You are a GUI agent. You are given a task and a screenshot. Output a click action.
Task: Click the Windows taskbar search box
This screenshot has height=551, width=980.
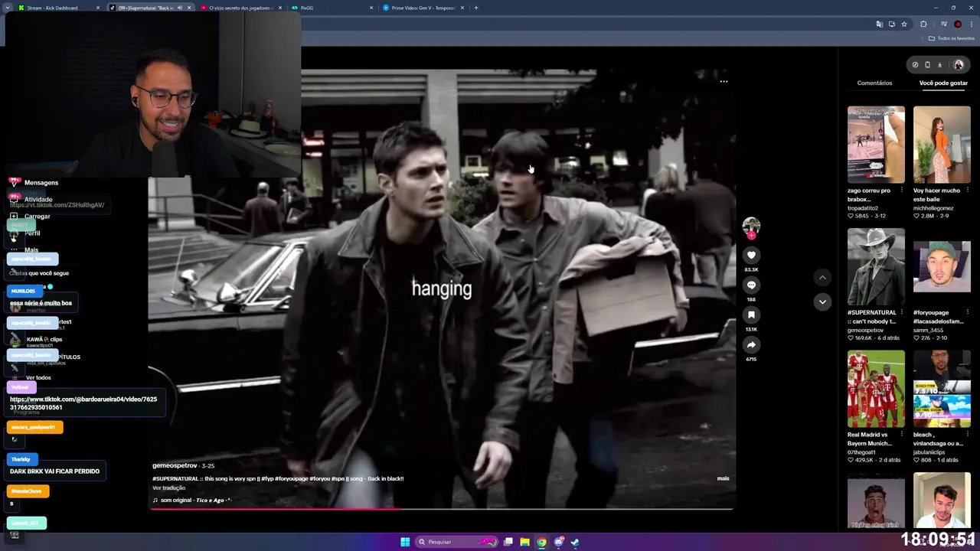(456, 542)
